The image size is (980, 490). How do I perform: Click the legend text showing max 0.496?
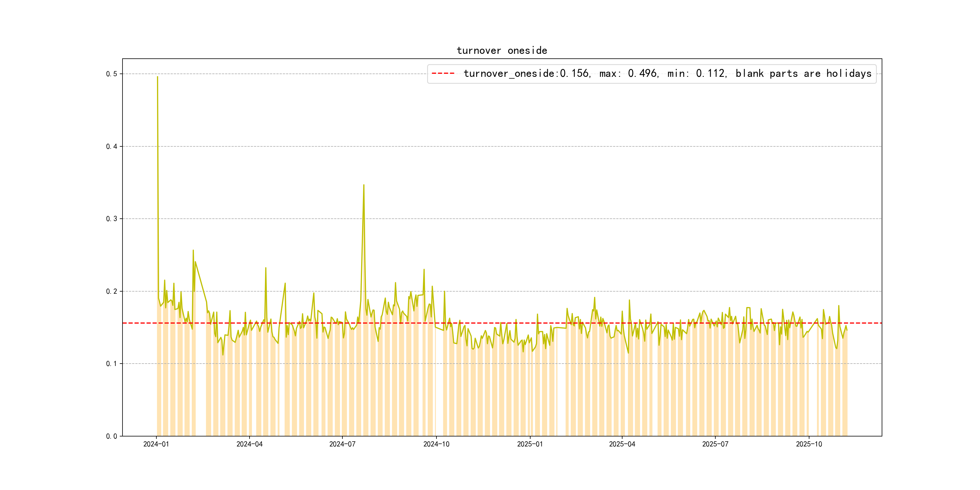click(x=629, y=73)
